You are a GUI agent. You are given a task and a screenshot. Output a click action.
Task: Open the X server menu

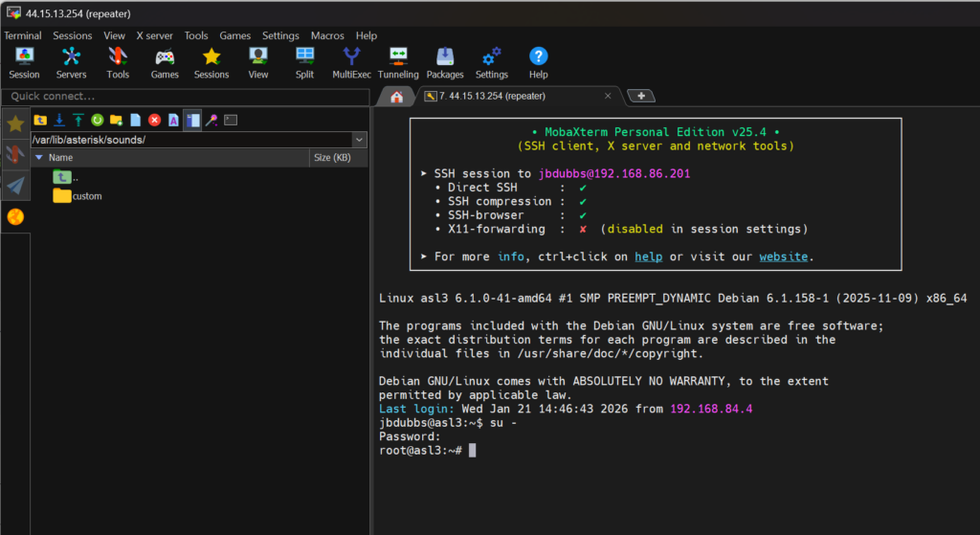tap(154, 35)
